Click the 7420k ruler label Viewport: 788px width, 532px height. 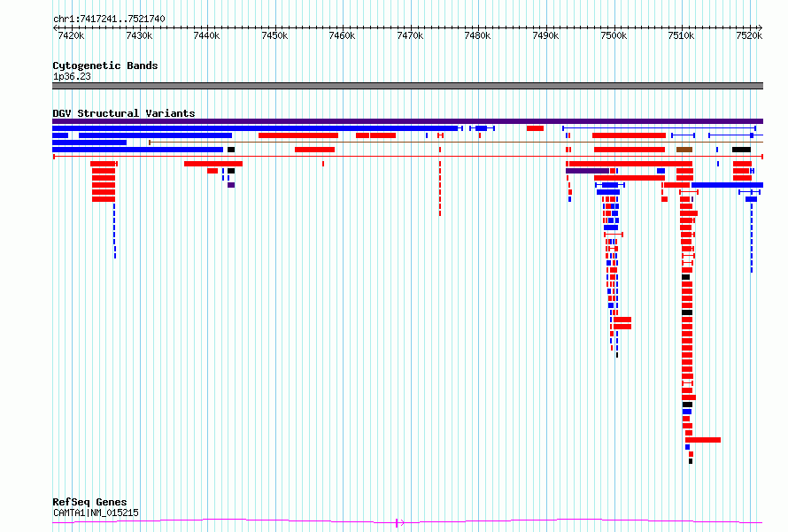coord(71,35)
